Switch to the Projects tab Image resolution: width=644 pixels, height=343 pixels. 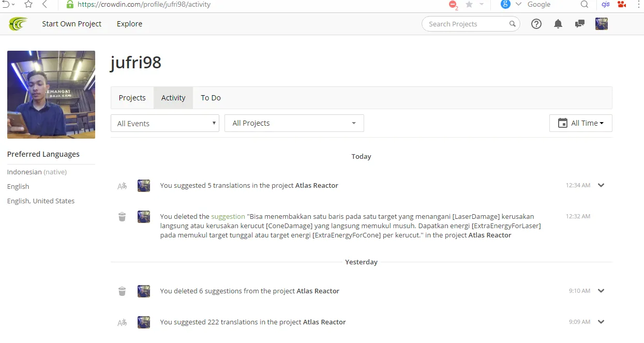click(x=132, y=98)
